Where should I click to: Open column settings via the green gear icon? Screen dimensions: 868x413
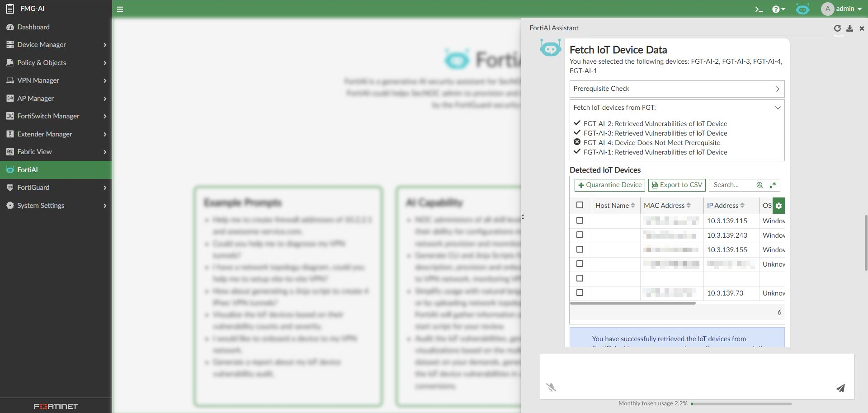click(x=778, y=206)
